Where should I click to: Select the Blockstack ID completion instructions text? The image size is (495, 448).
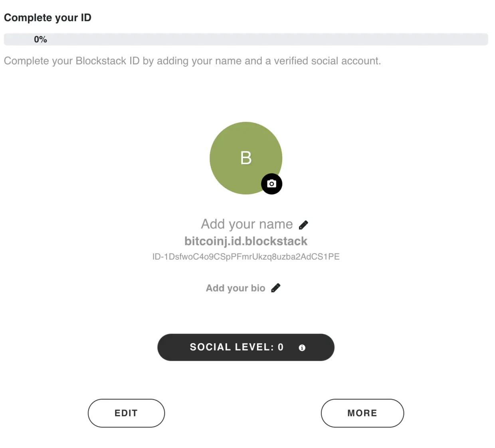[x=192, y=61]
